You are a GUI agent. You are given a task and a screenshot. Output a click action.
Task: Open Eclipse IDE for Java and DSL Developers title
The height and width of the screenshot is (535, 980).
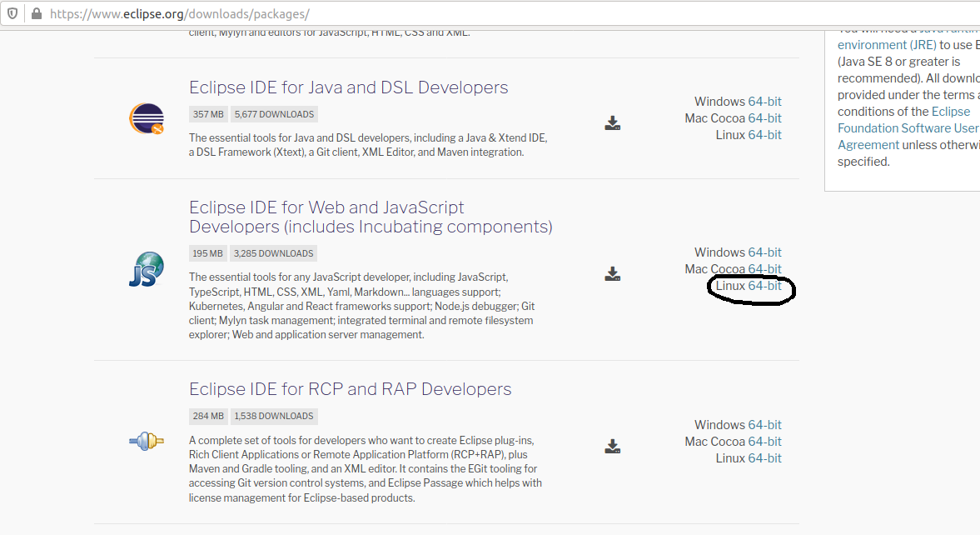click(x=348, y=87)
